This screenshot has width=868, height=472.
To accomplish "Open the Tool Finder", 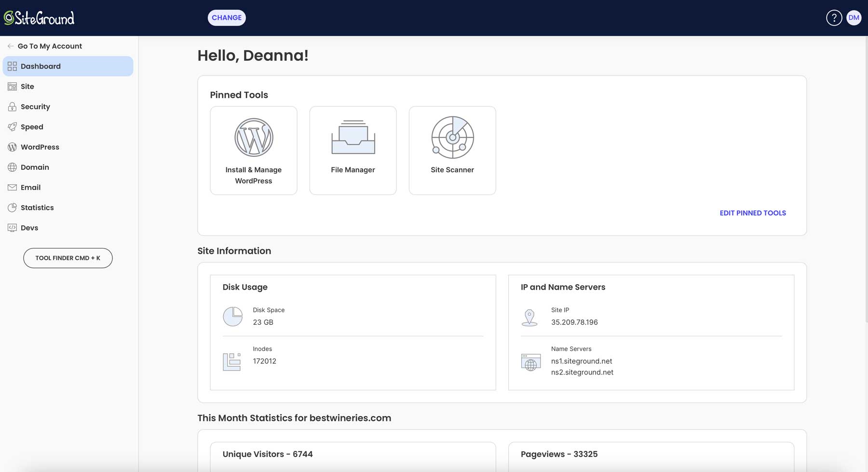I will coord(68,258).
